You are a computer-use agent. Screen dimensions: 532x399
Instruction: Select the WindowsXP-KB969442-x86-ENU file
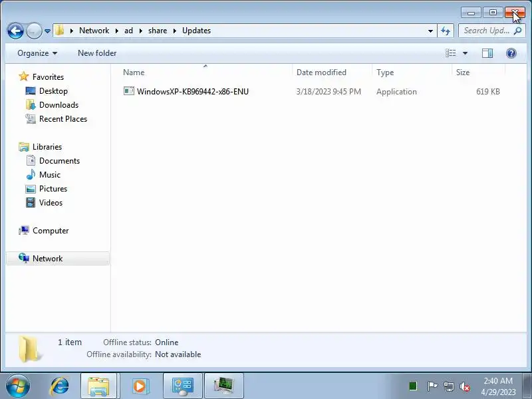tap(193, 92)
